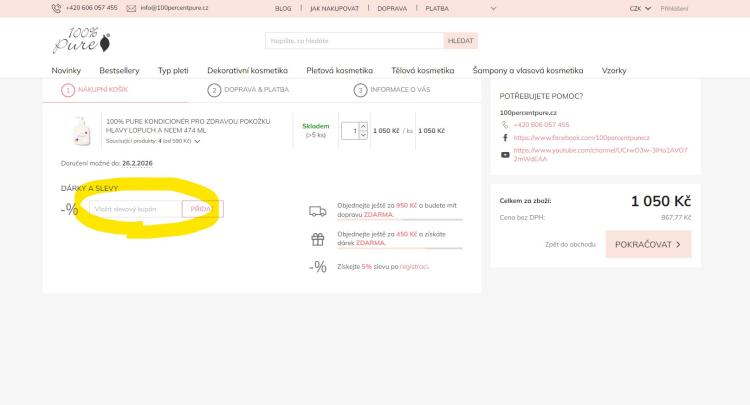Click the Hledat search button
This screenshot has width=750, height=405.
[461, 41]
